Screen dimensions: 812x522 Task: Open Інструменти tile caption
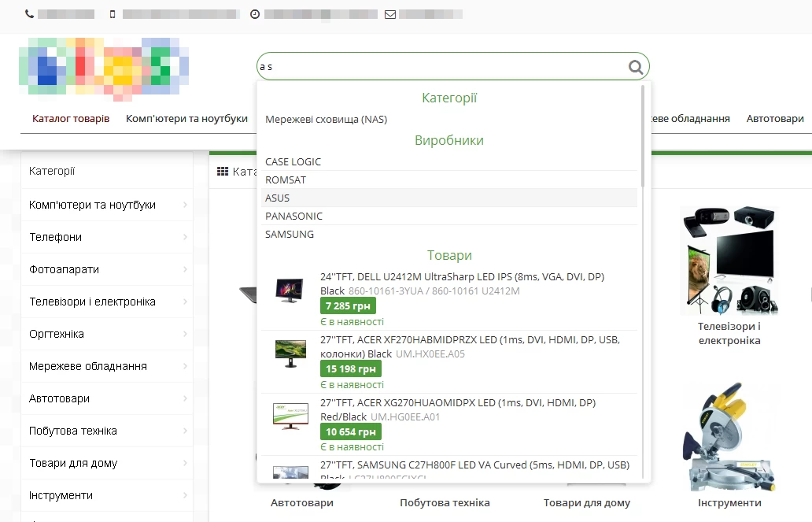click(729, 503)
